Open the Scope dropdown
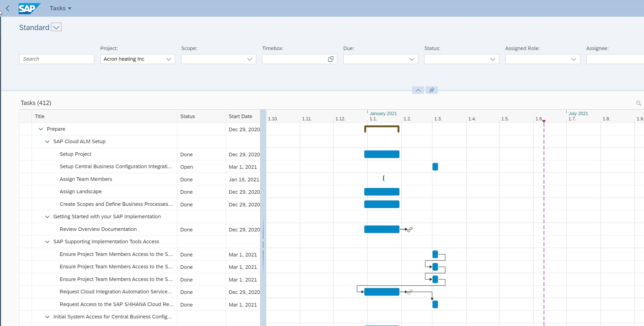Viewport: 644px width, 326px height. pyautogui.click(x=249, y=59)
